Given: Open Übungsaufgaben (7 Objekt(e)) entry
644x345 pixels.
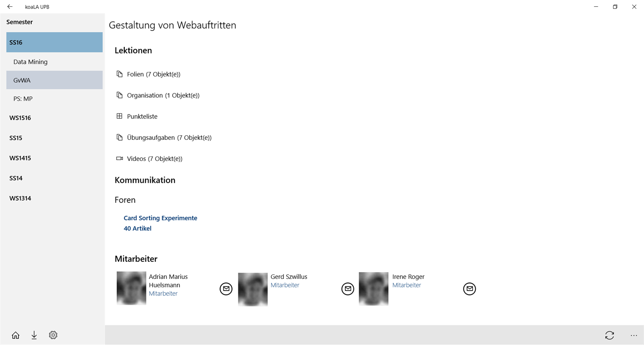Looking at the screenshot, I should click(x=169, y=138).
